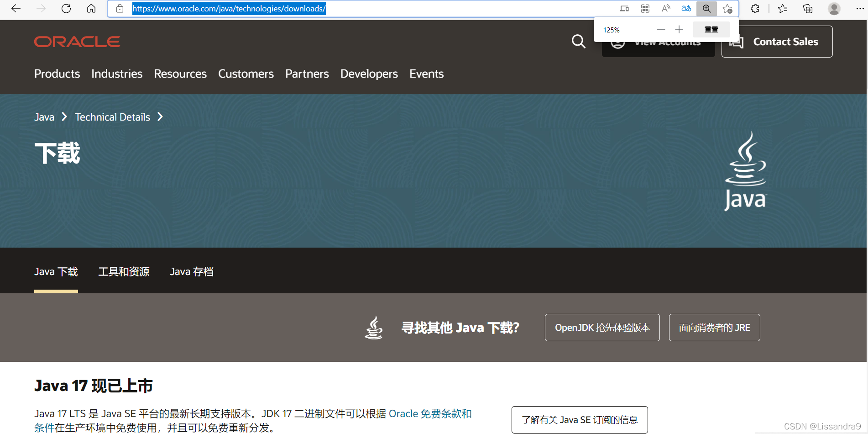Image resolution: width=868 pixels, height=434 pixels.
Task: Increase zoom with the plus button
Action: [679, 30]
